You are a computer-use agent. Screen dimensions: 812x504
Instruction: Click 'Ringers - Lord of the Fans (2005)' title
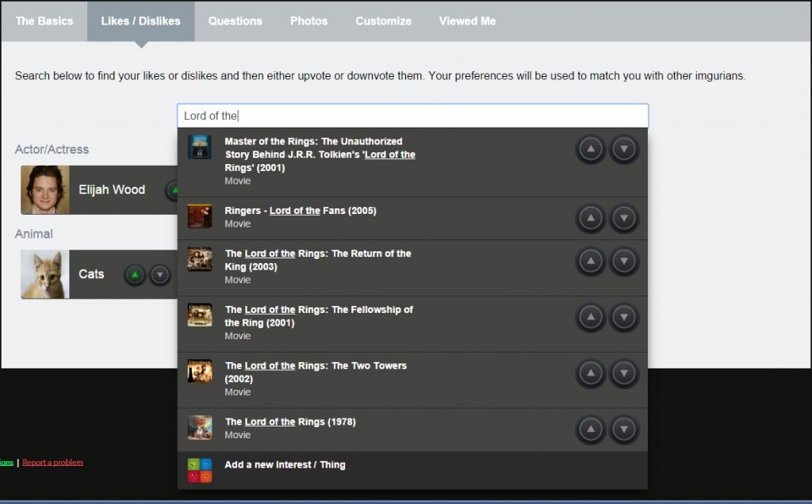pyautogui.click(x=301, y=211)
